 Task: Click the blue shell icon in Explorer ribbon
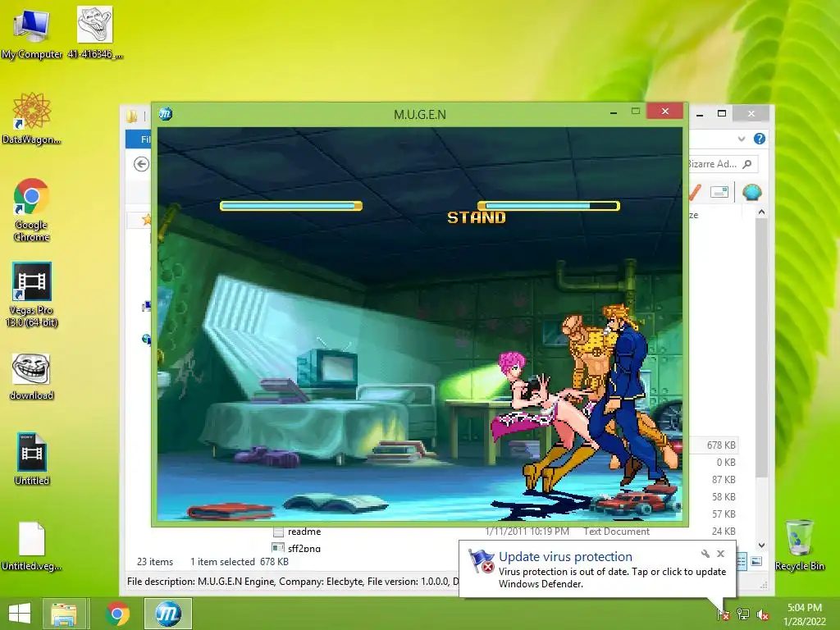tap(752, 192)
